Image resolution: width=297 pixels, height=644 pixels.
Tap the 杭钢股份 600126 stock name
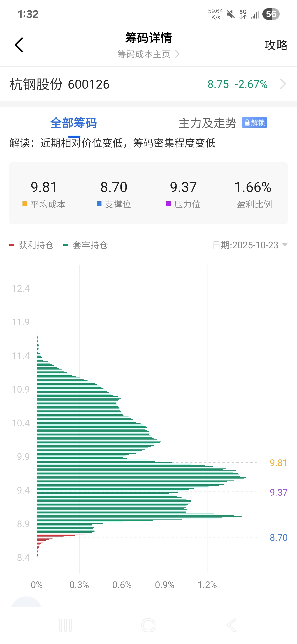point(59,84)
